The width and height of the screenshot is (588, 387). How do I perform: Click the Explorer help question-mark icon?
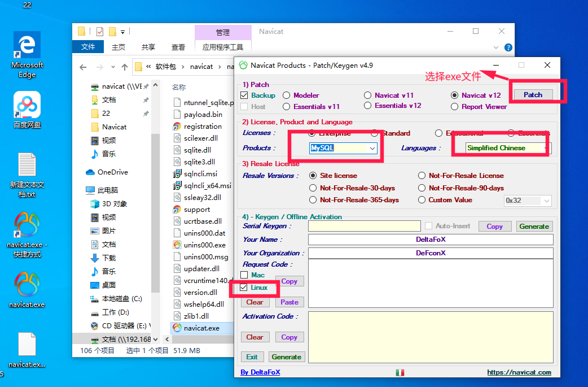click(x=508, y=47)
